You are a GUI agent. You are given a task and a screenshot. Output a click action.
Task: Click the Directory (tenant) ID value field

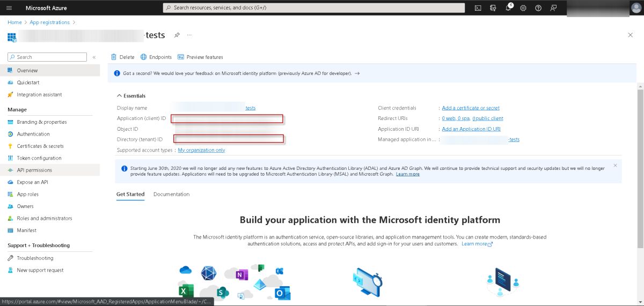[229, 139]
